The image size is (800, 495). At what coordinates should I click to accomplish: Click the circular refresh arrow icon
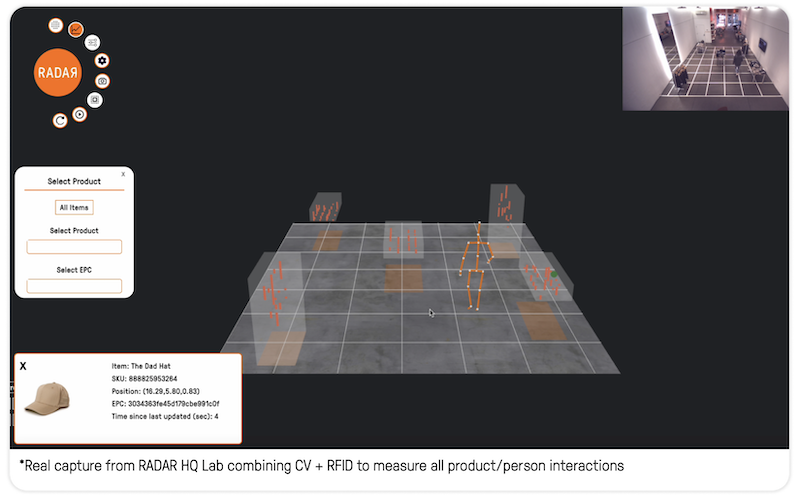[60, 120]
